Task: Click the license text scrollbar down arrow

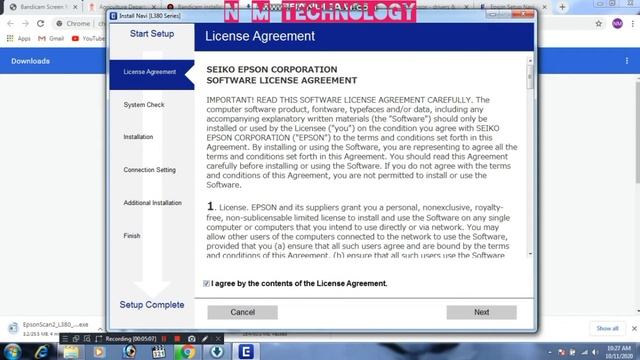Action: click(530, 254)
